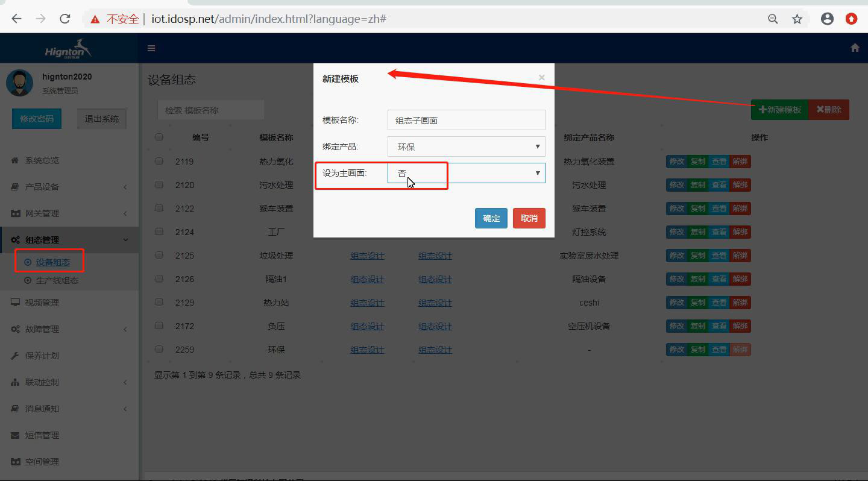Click the browser profile avatar icon
The image size is (868, 481).
[x=827, y=19]
